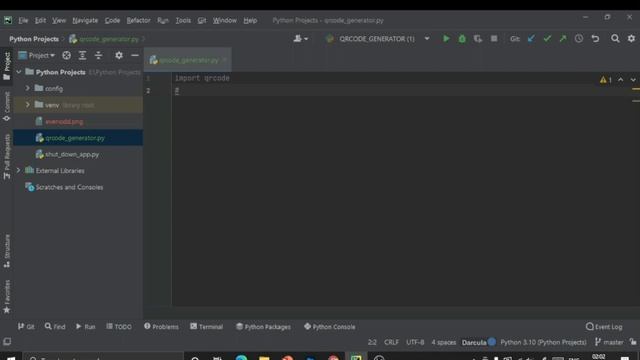This screenshot has height=360, width=640.
Task: Open the Project view dropdown
Action: (x=37, y=56)
